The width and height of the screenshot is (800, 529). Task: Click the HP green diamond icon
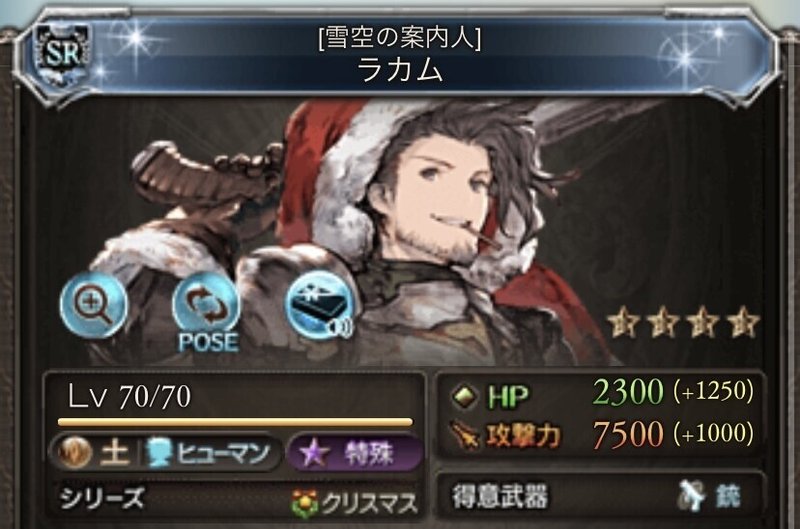point(465,395)
